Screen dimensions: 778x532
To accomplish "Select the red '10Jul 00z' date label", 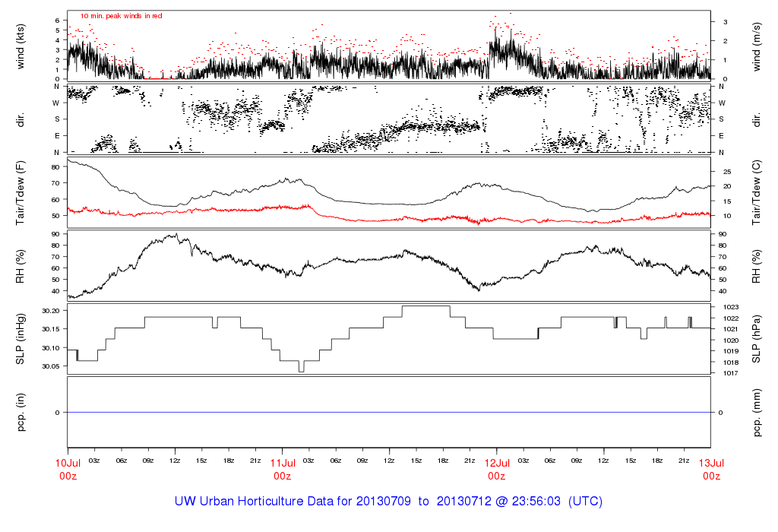I will click(68, 470).
